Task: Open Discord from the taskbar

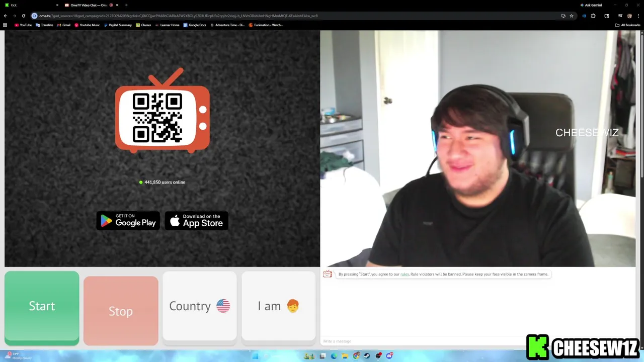Action: (x=389, y=356)
